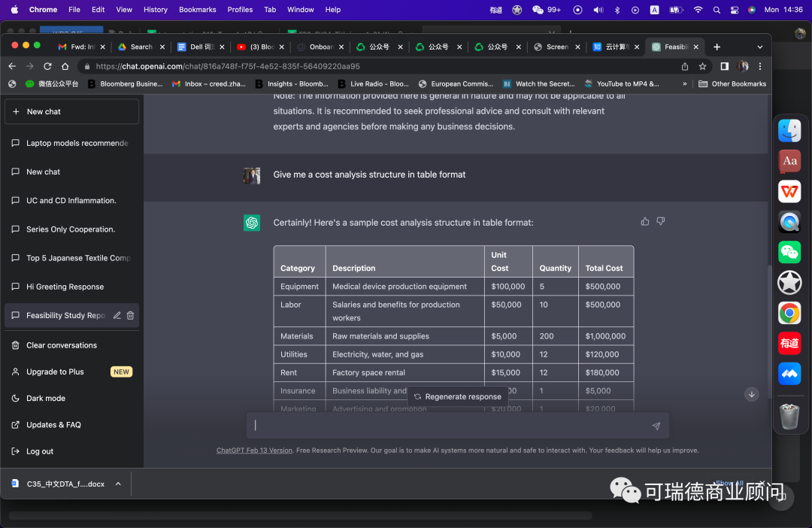The height and width of the screenshot is (528, 812).
Task: Open the Chrome profile avatar menu
Action: pos(743,66)
